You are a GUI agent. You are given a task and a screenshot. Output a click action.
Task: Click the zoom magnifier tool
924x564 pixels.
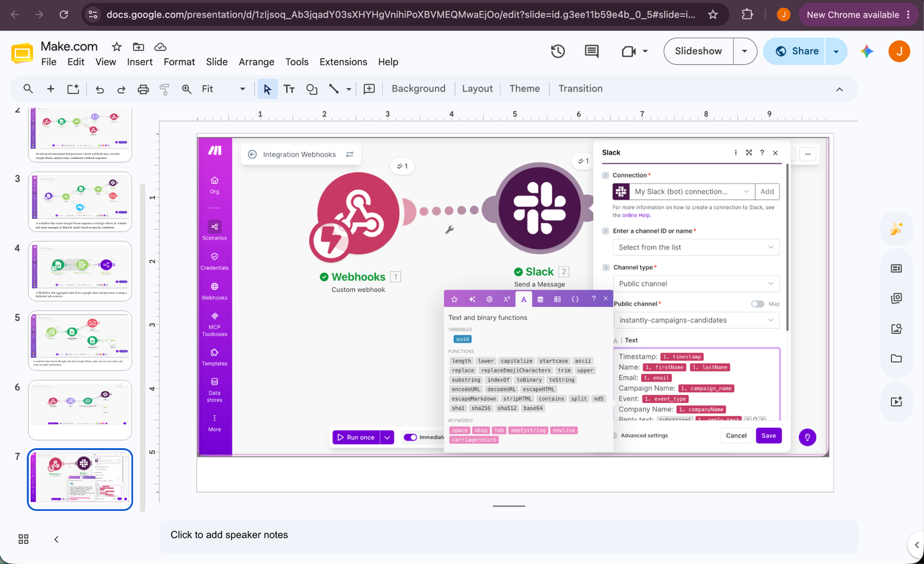pyautogui.click(x=187, y=89)
